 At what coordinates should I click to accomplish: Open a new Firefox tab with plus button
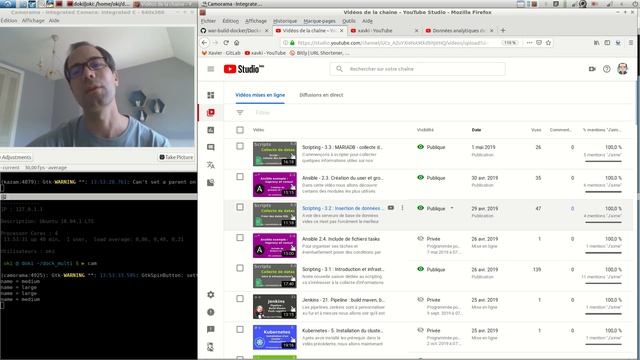503,30
